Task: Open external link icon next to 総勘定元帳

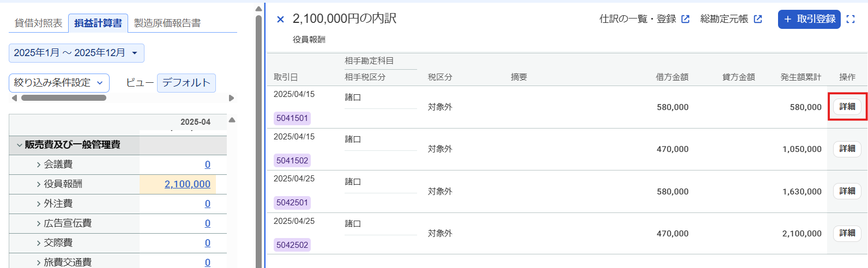Action: [758, 19]
